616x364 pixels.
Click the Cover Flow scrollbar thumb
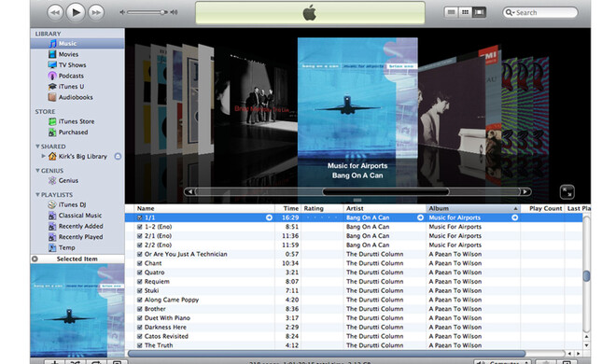pyautogui.click(x=385, y=192)
